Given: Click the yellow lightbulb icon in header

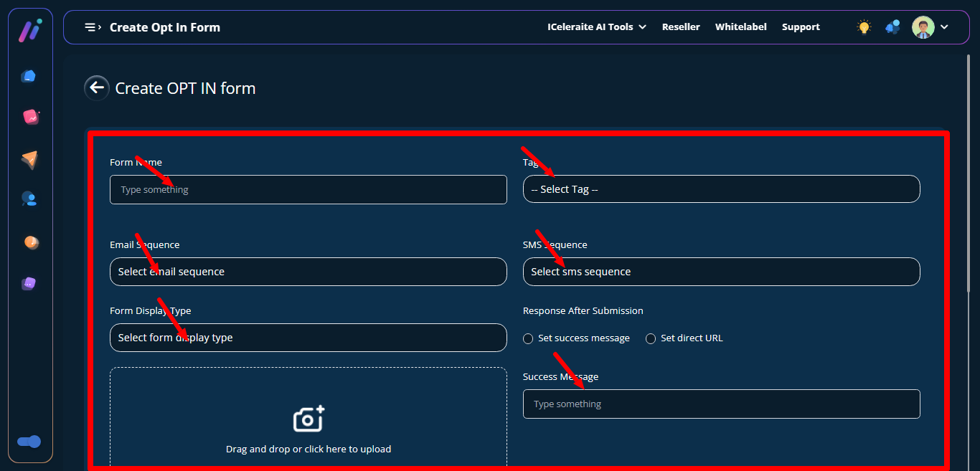Looking at the screenshot, I should [x=864, y=27].
